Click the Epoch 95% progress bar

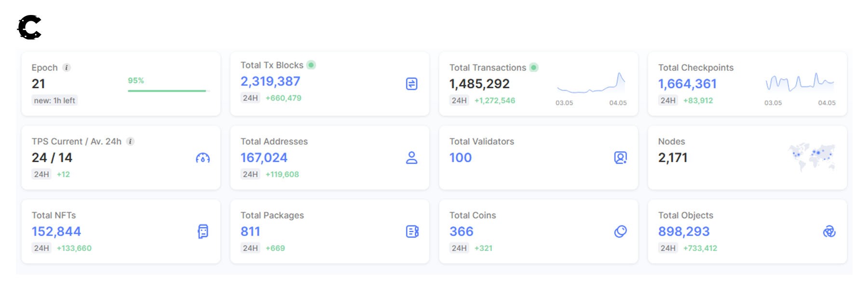click(167, 91)
